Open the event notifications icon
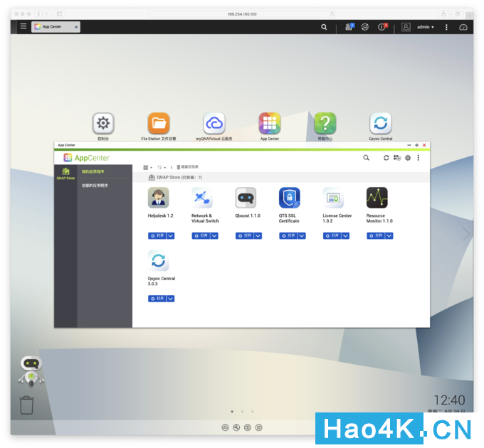 click(x=382, y=27)
